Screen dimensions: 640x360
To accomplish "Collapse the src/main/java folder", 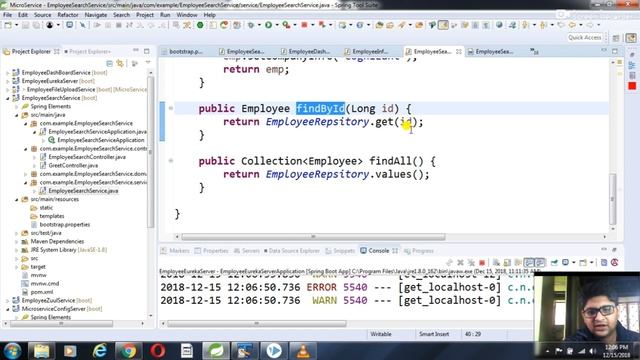I will click(17, 115).
